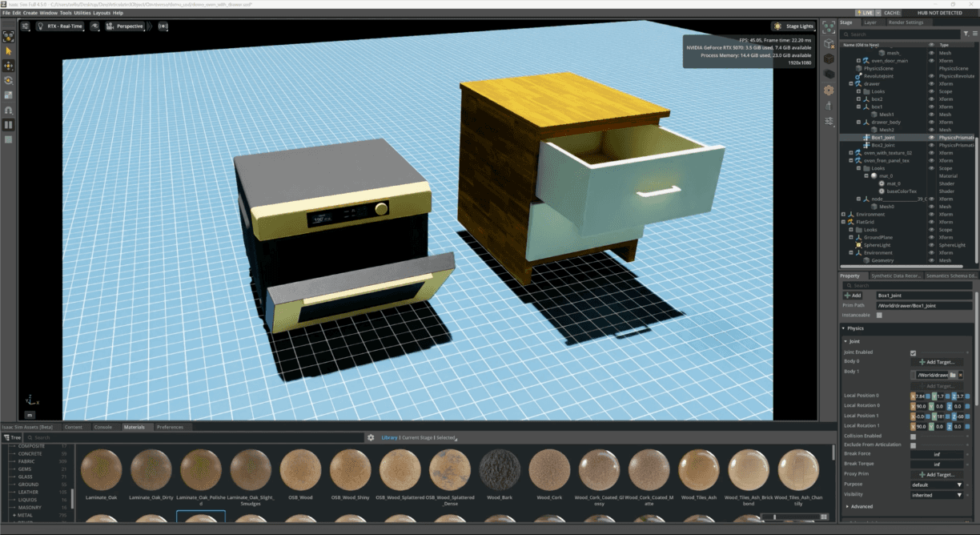This screenshot has width=980, height=535.
Task: Click the Break Force value field
Action: [937, 454]
